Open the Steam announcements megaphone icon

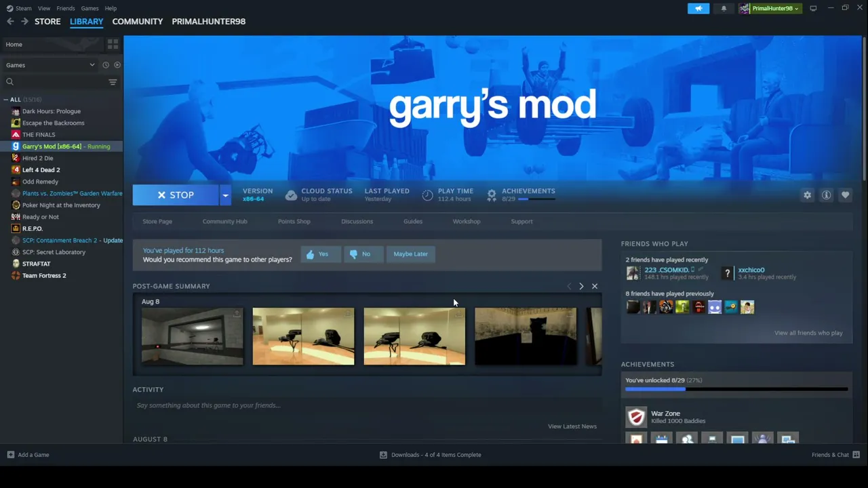tap(698, 8)
